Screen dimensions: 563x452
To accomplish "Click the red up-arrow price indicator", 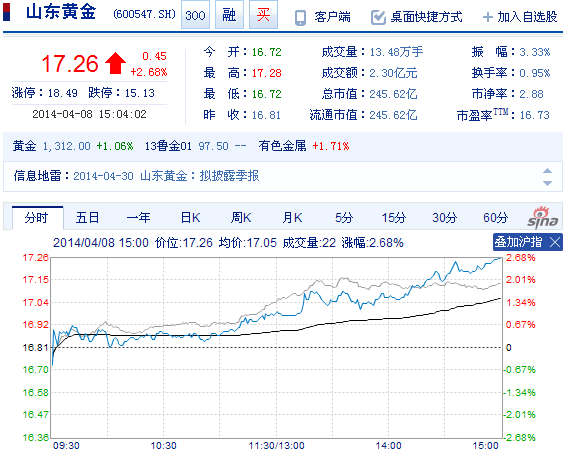I will coord(115,63).
